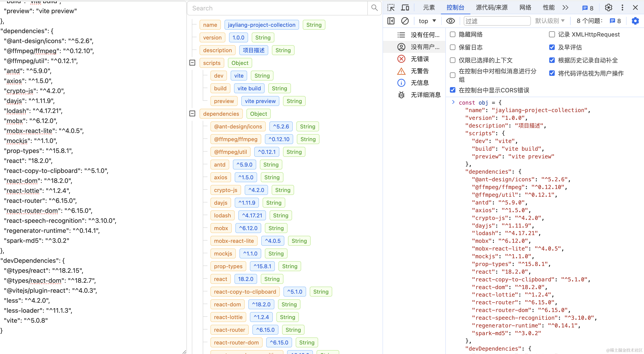This screenshot has height=354, width=644.
Task: Click "react-speech-recognition" line in JSON editor
Action: pyautogui.click(x=60, y=221)
